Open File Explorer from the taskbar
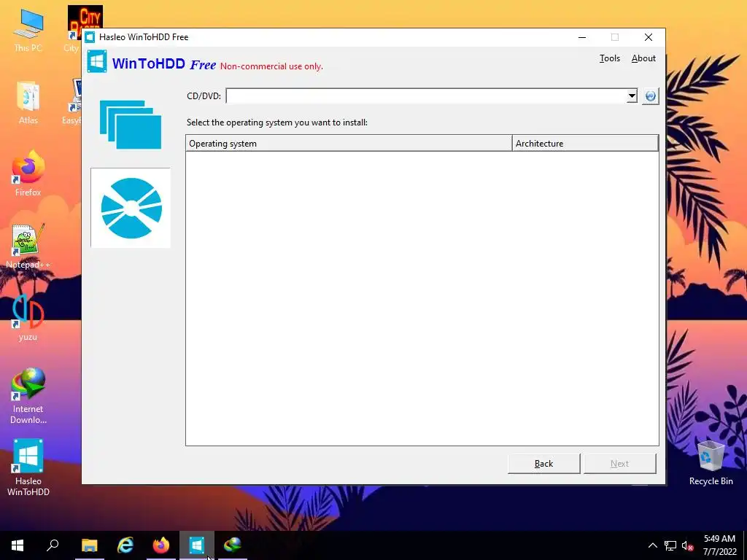The width and height of the screenshot is (747, 560). point(90,545)
